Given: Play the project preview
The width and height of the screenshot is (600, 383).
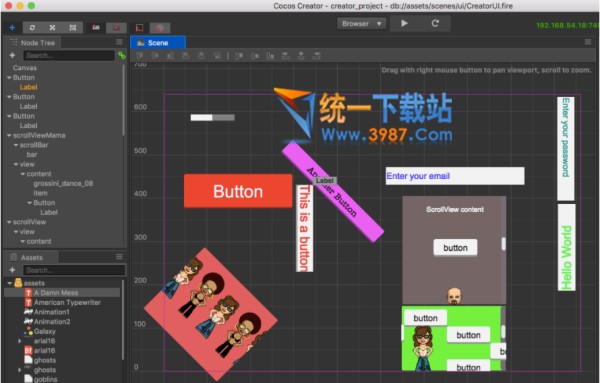Looking at the screenshot, I should [404, 23].
